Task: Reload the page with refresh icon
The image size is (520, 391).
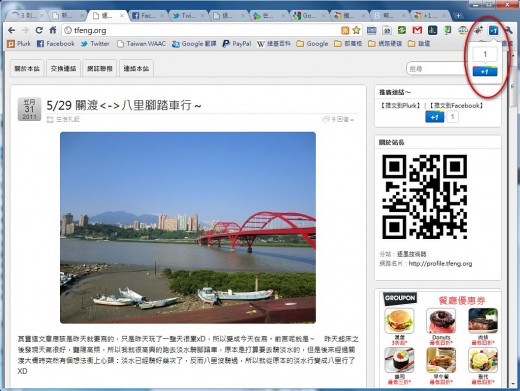Action: [39, 30]
